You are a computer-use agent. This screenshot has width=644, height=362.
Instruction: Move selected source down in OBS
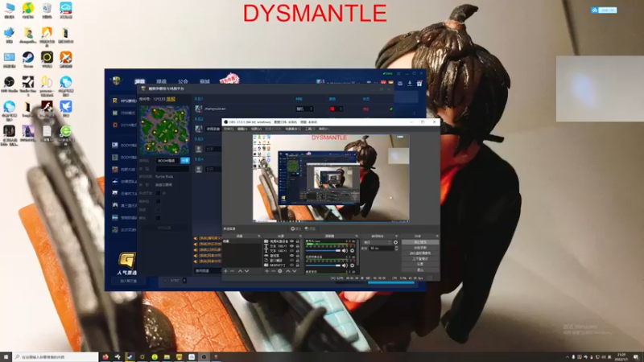coord(295,271)
